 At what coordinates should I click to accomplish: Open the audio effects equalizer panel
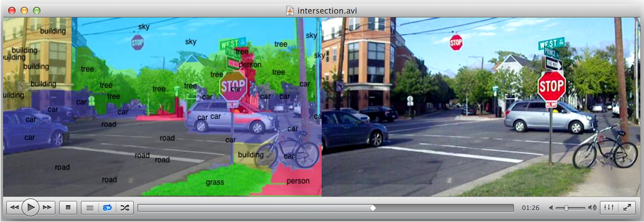(609, 208)
